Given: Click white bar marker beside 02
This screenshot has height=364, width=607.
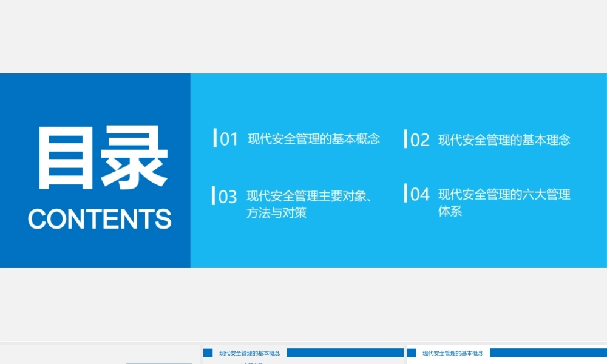Looking at the screenshot, I should tap(405, 139).
